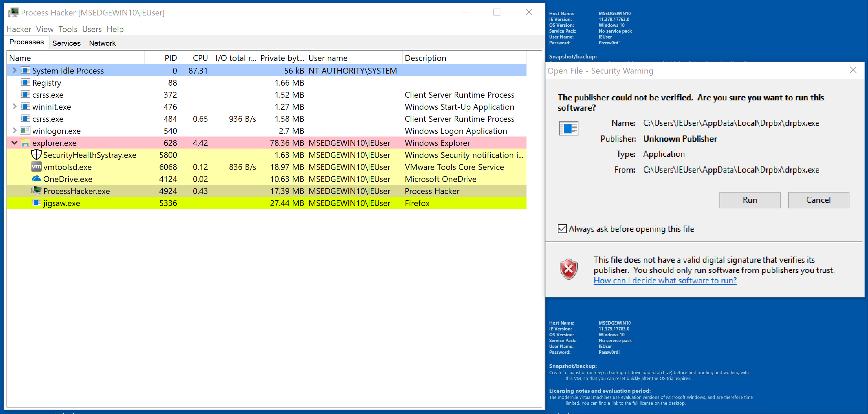The image size is (868, 414).
Task: Click 'NT AUTHORITY\SYSTEM' user name cell
Action: pos(352,71)
